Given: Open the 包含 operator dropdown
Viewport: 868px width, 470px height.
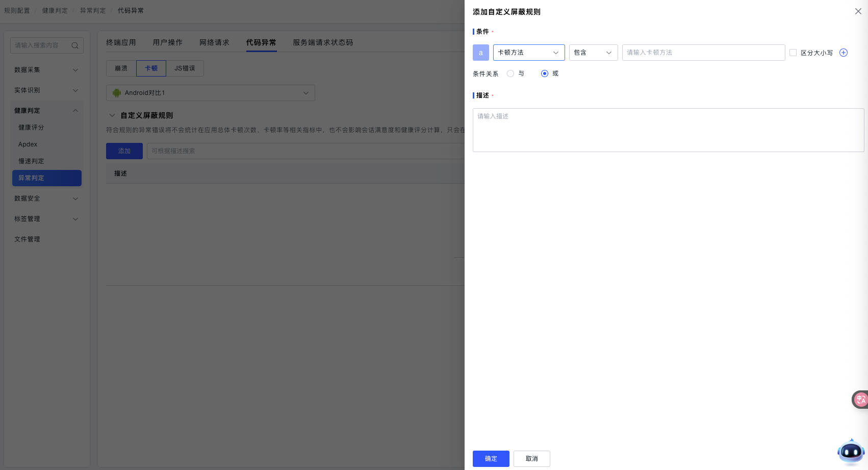Looking at the screenshot, I should (x=593, y=53).
